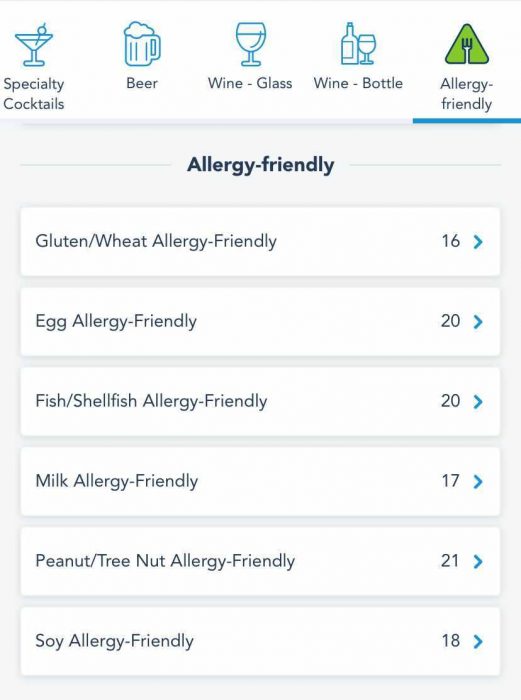This screenshot has height=700, width=521.
Task: Expand the Fish/Shellfish Allergy-Friendly chevron
Action: [478, 401]
